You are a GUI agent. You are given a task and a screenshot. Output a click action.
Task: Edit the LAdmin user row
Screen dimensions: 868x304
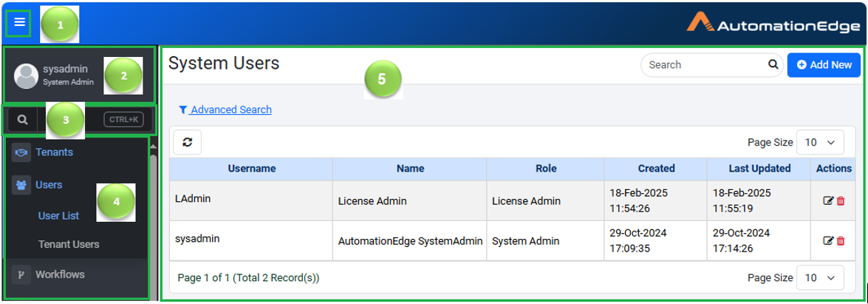[828, 200]
